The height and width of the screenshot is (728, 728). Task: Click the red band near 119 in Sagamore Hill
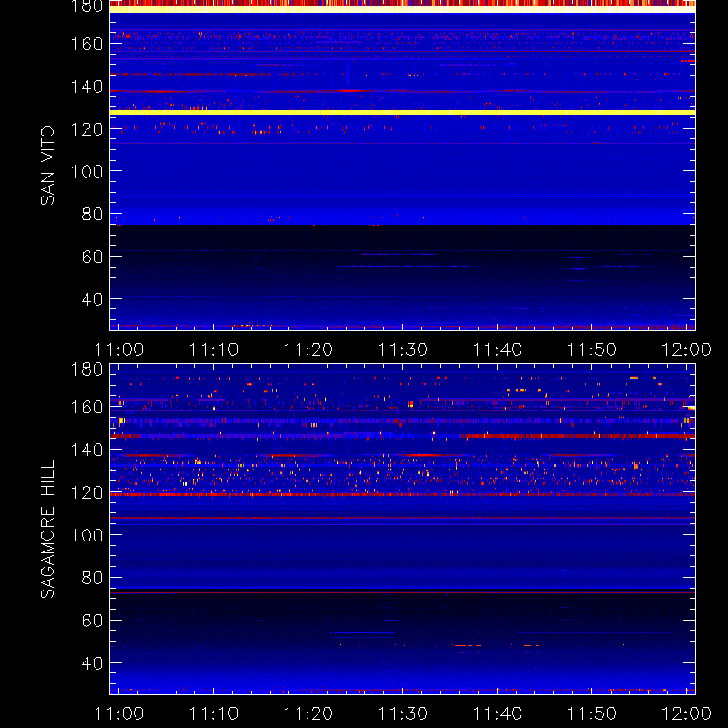pyautogui.click(x=402, y=494)
